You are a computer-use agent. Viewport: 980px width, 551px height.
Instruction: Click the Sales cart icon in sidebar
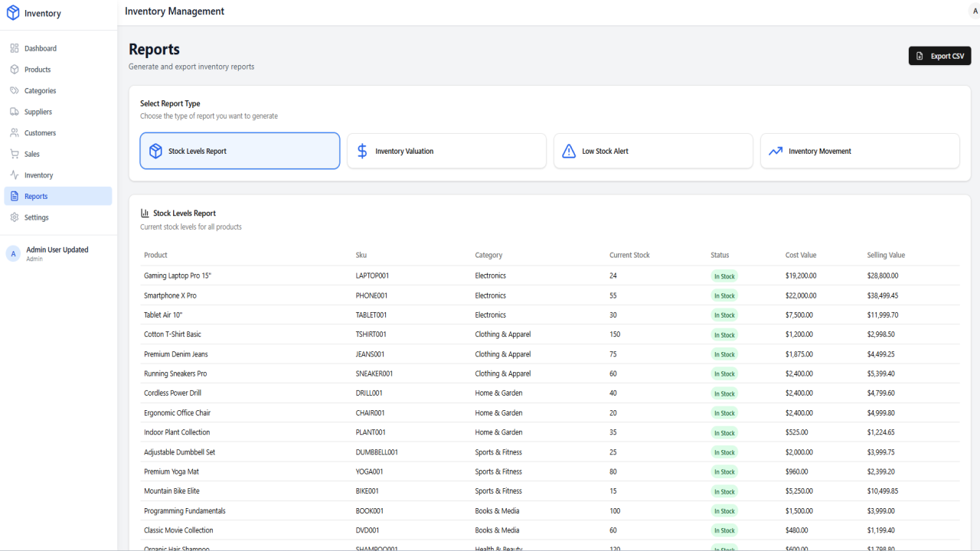15,154
